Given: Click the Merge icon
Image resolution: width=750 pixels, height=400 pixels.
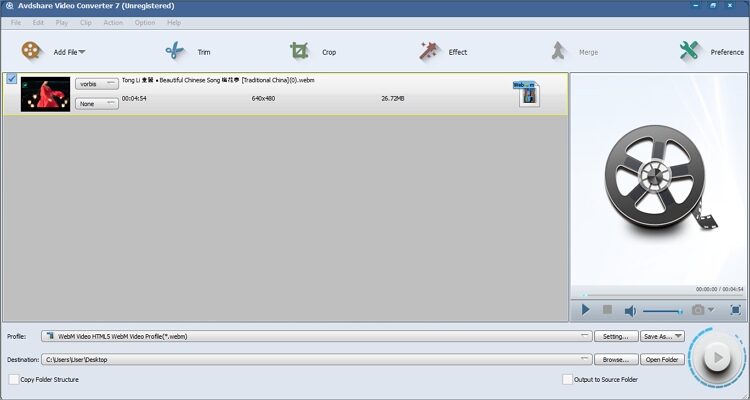Looking at the screenshot, I should (558, 51).
